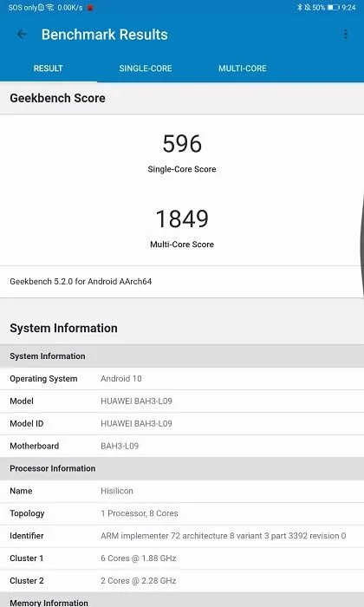
Task: Tap the Motherboard value 'BAH3-L09'
Action: pyautogui.click(x=120, y=446)
